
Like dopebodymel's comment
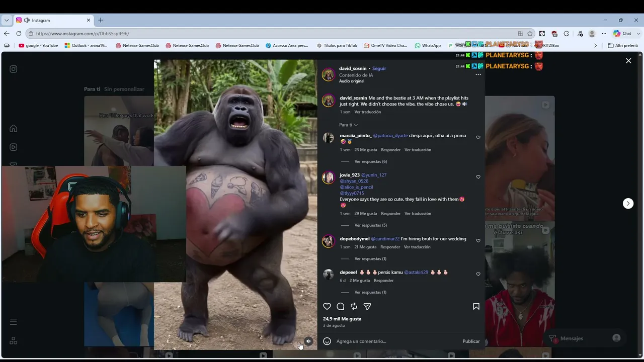(478, 240)
